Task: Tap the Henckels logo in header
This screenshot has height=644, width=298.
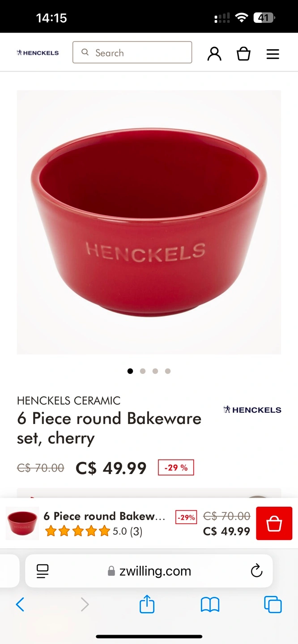Action: click(38, 53)
